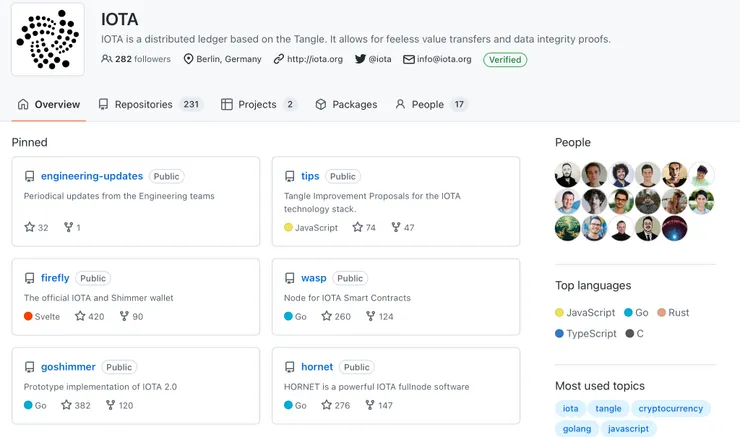This screenshot has width=740, height=437.
Task: Click the star icon on tips repository
Action: [x=357, y=227]
